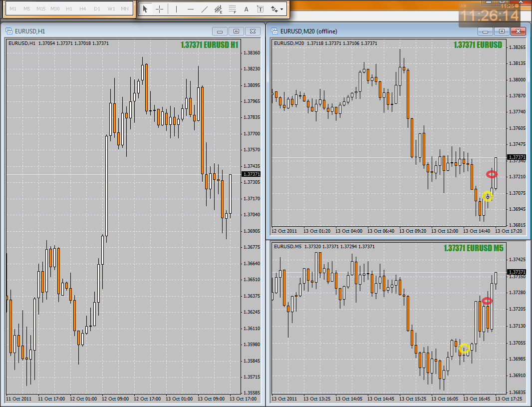The height and width of the screenshot is (407, 532).
Task: Minimize the EURUSD,M20 offline chart window
Action: 485,31
